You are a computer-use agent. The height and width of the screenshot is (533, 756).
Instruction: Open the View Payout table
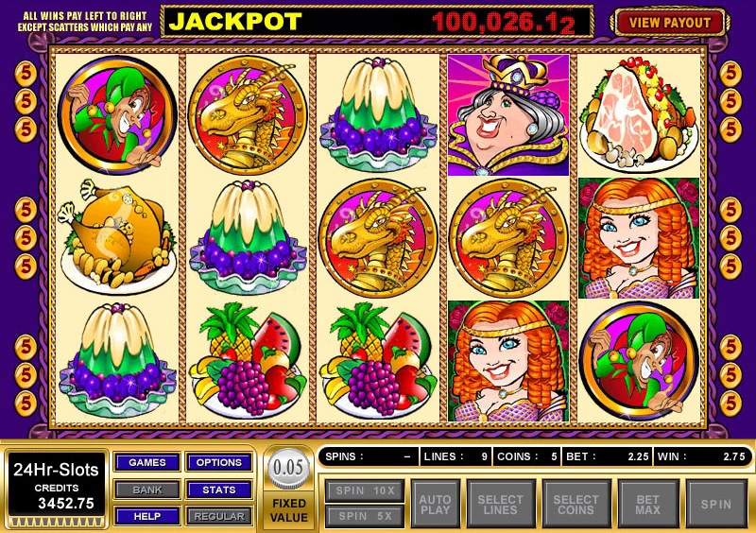pos(670,23)
